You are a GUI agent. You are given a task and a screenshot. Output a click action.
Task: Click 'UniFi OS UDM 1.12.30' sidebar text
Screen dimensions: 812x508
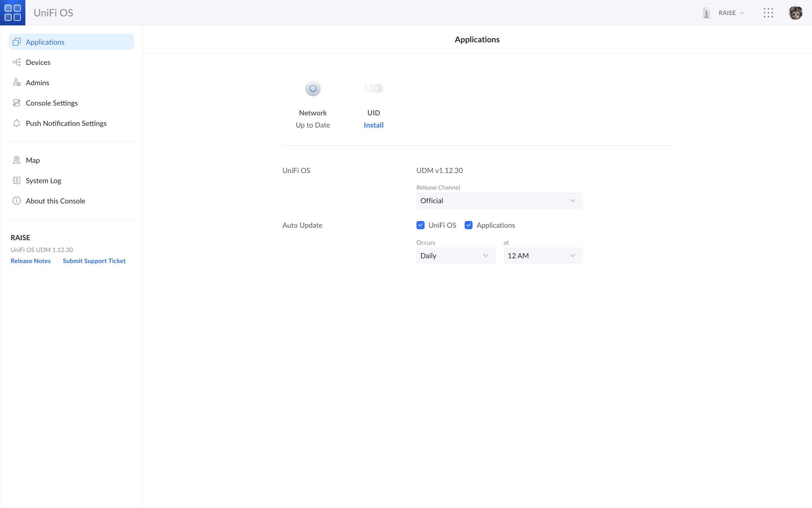tap(42, 250)
